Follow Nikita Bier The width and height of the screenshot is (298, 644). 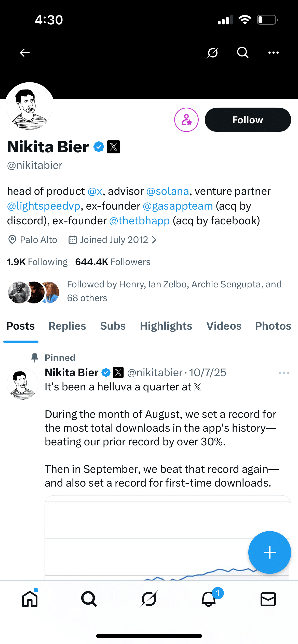coord(248,120)
